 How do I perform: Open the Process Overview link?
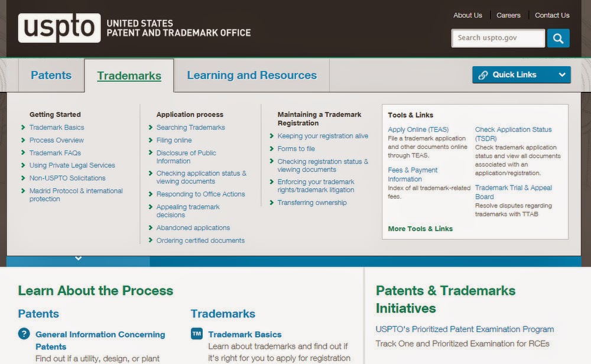[x=57, y=140]
